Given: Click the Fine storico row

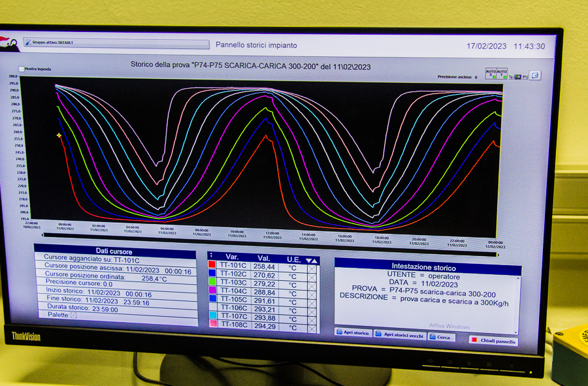Looking at the screenshot, I should pos(117,301).
